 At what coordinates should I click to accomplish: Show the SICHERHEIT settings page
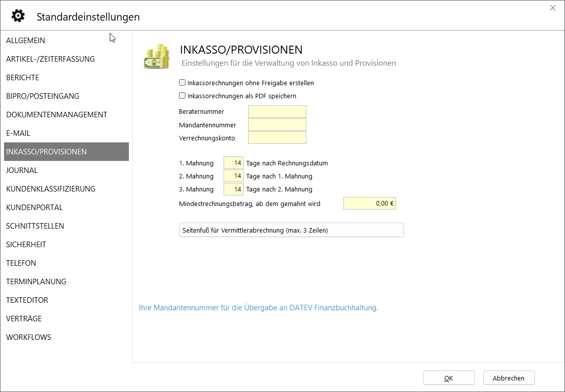click(x=26, y=245)
